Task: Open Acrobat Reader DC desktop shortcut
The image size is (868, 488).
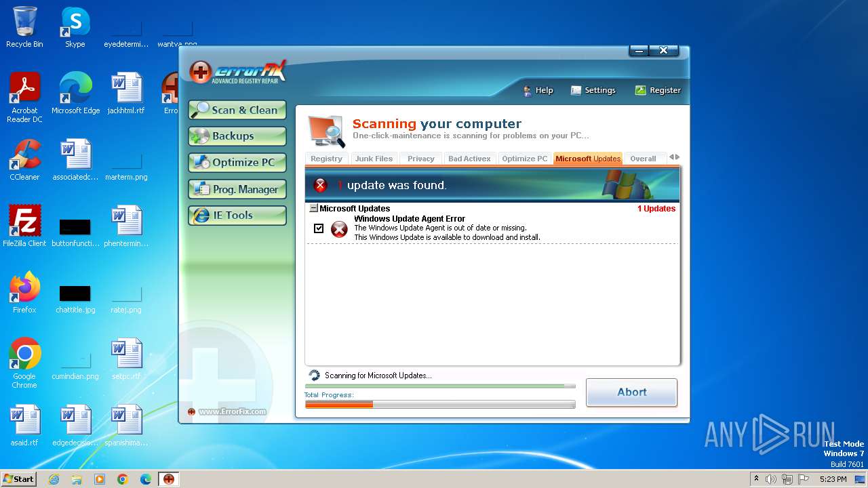Action: (x=24, y=98)
